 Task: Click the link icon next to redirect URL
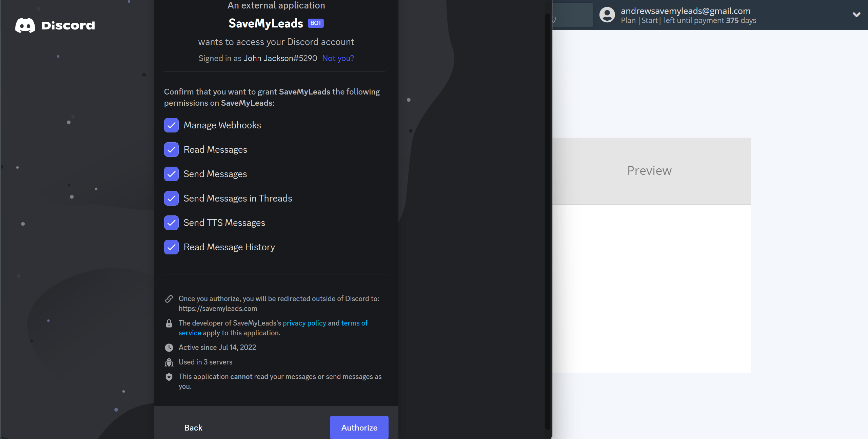tap(169, 299)
